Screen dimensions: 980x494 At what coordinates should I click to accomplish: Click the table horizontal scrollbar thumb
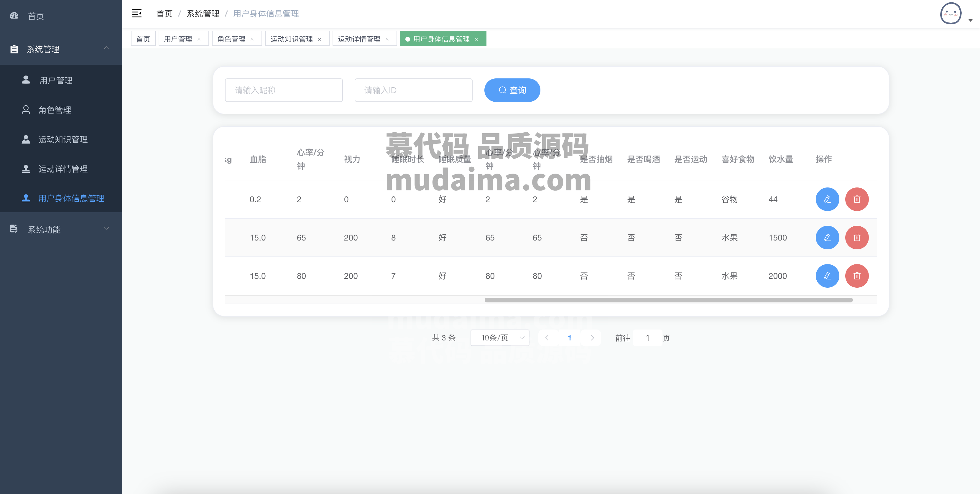click(668, 300)
